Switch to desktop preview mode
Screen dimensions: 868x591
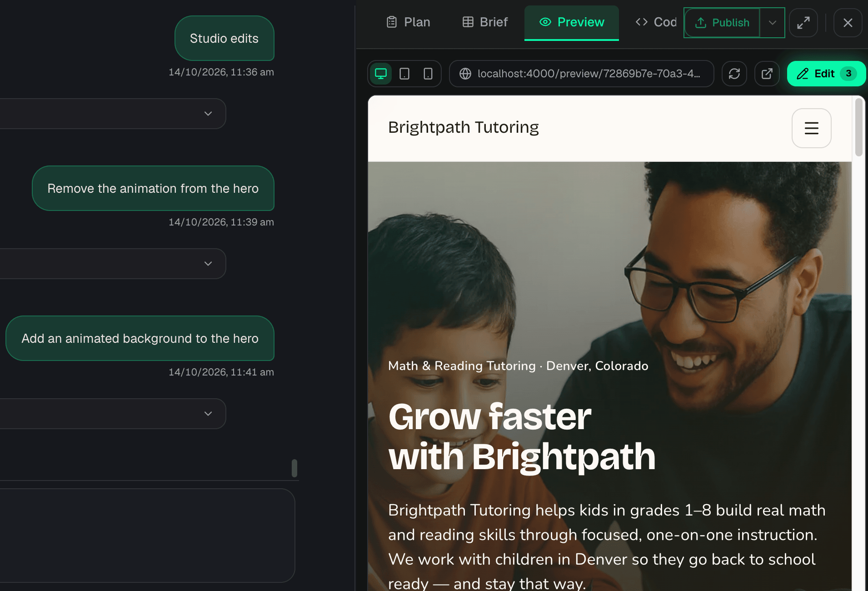381,74
